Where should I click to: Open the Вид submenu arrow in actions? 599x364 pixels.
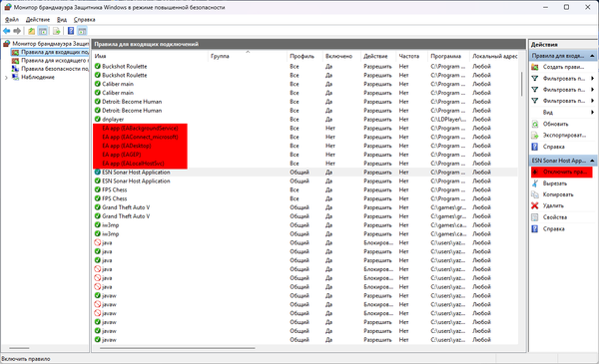tap(592, 113)
